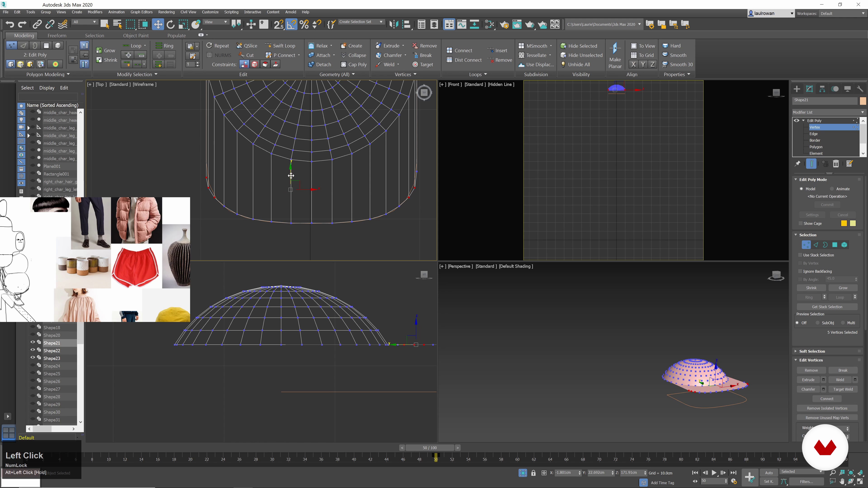Switch to the Freeform ribbon tab

click(x=57, y=35)
